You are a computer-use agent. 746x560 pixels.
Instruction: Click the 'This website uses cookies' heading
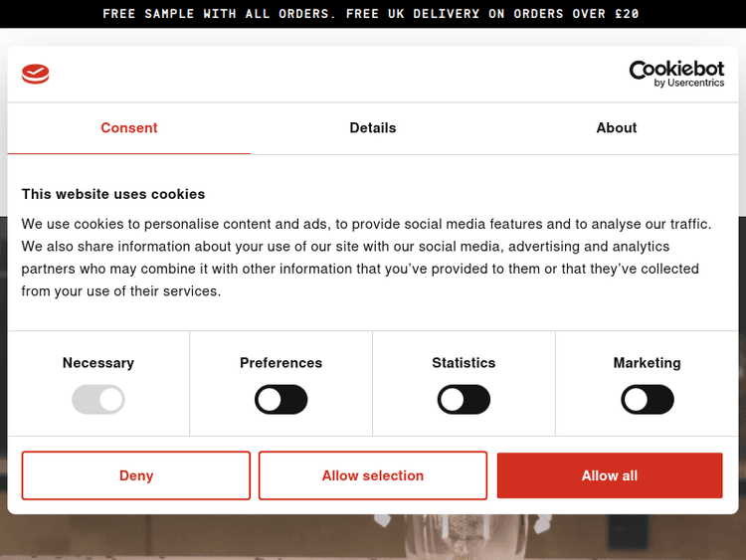click(113, 194)
